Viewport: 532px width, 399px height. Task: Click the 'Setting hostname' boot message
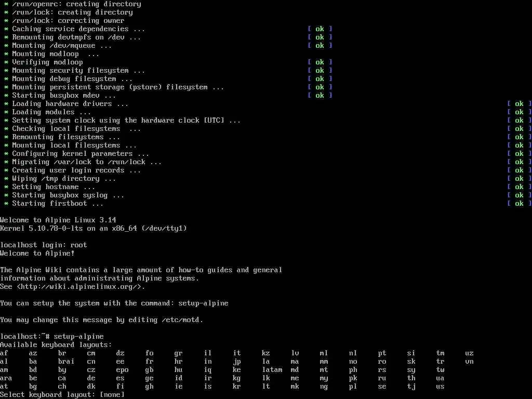click(54, 187)
